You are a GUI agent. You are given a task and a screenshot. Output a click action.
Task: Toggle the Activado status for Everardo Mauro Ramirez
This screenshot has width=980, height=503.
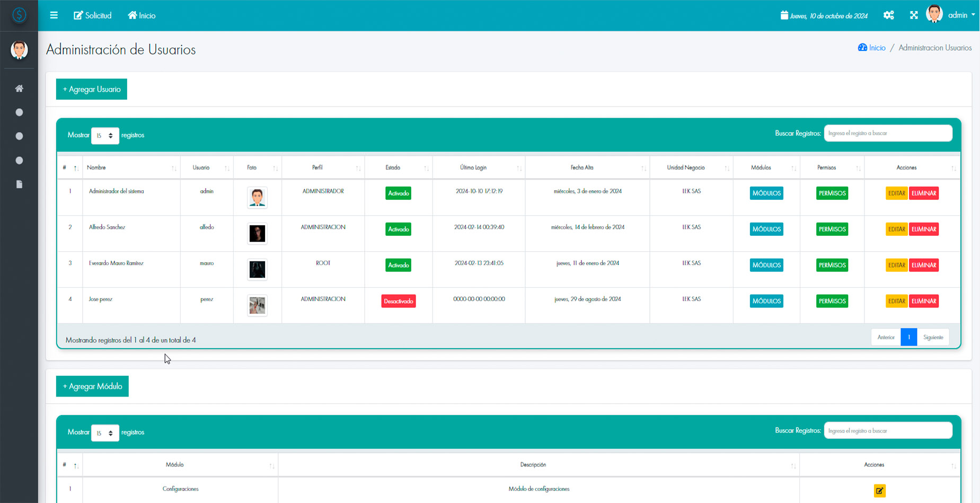tap(398, 265)
